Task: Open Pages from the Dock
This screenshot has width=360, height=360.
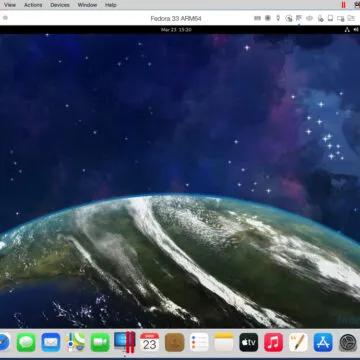Action: [298, 342]
